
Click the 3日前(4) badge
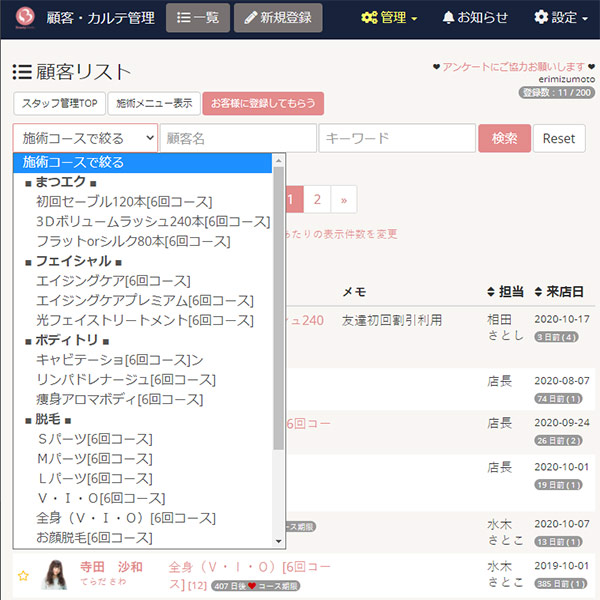[556, 337]
